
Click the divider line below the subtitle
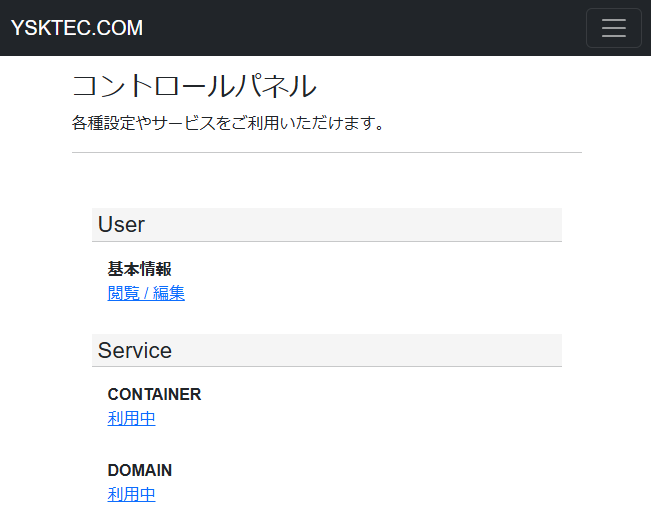pos(327,152)
